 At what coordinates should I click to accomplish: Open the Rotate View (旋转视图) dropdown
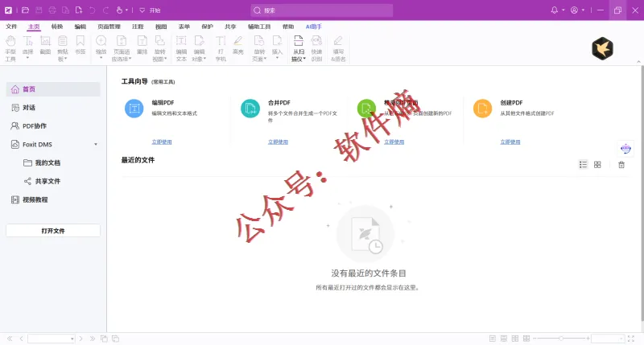[x=166, y=59]
